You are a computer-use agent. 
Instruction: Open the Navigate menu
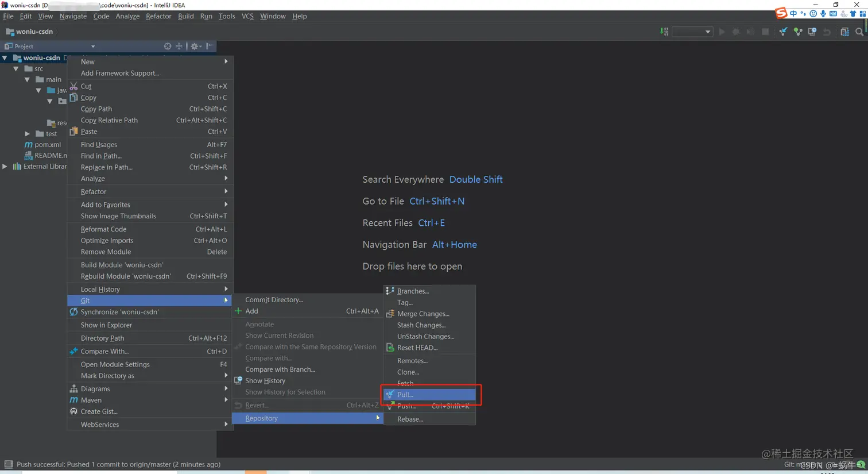[x=73, y=16]
